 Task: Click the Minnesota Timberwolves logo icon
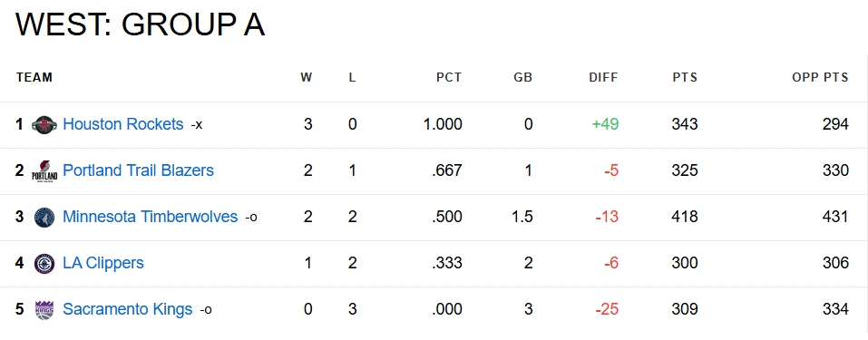point(44,217)
